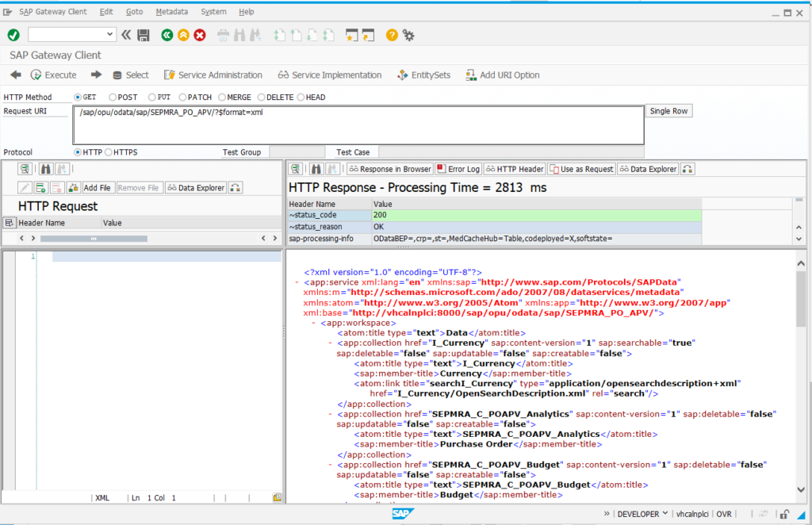812x525 pixels.
Task: Click Details icon in HTTP Request toolbar
Action: coord(24,169)
